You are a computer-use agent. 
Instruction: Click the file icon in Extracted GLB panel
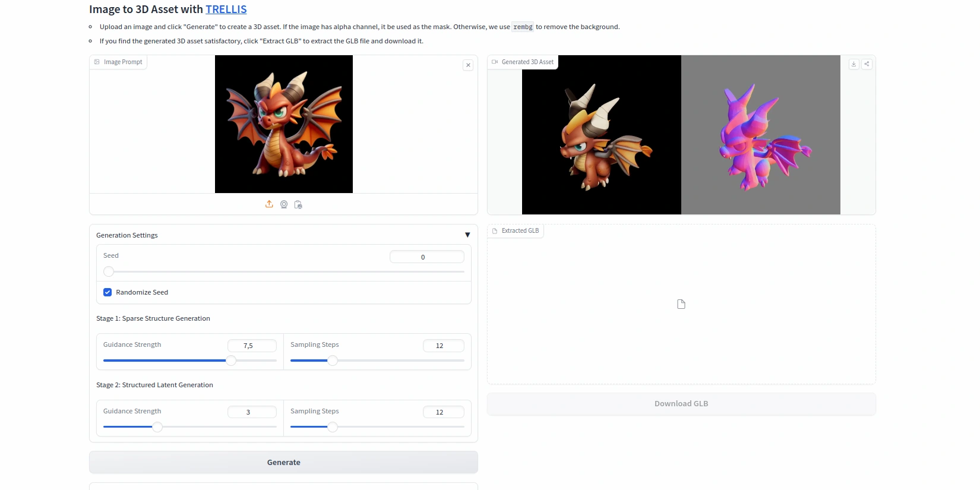click(681, 304)
